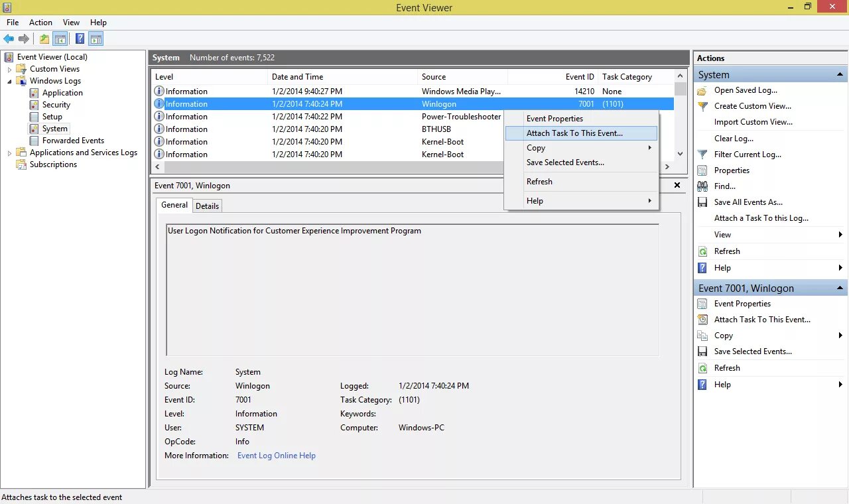
Task: Click Attach Task To This Event icon in Actions
Action: click(x=702, y=320)
